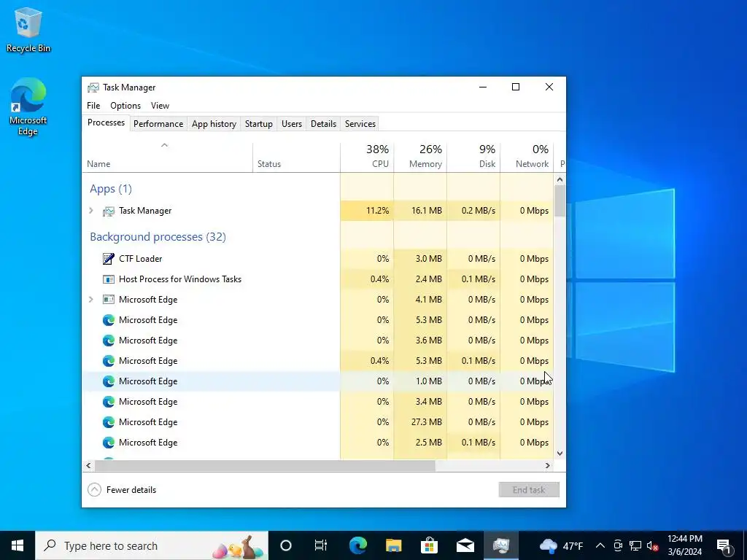Select the Microsoft Edge 2.5 MB row
Screen dimensions: 747x560
click(x=318, y=443)
